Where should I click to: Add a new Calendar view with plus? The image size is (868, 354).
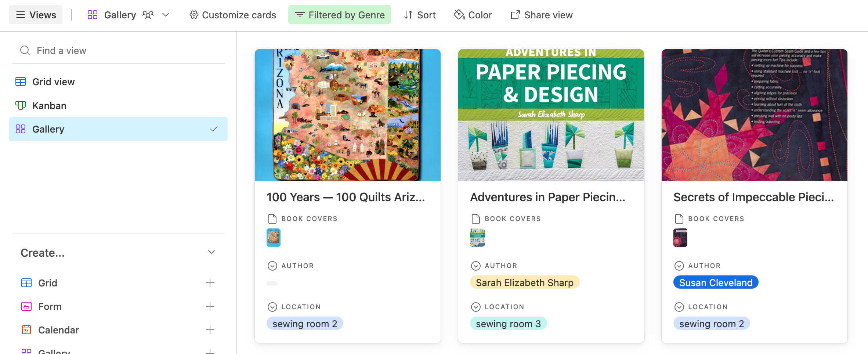(210, 330)
